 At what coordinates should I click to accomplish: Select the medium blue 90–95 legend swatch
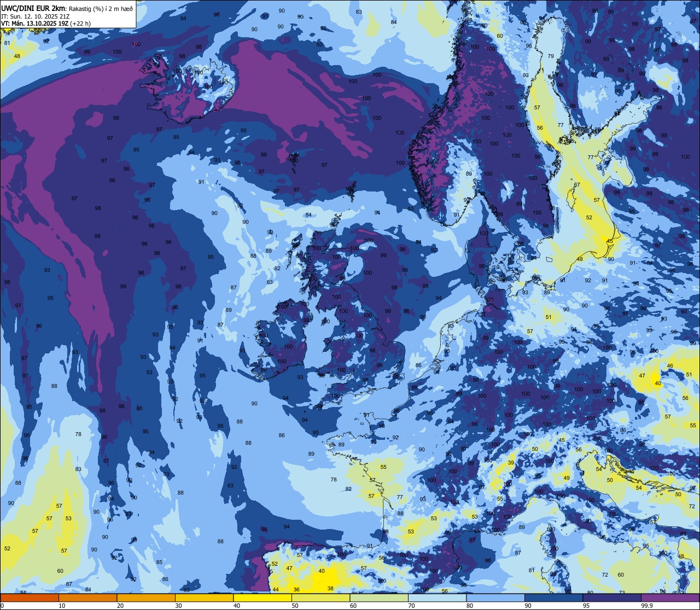553,597
